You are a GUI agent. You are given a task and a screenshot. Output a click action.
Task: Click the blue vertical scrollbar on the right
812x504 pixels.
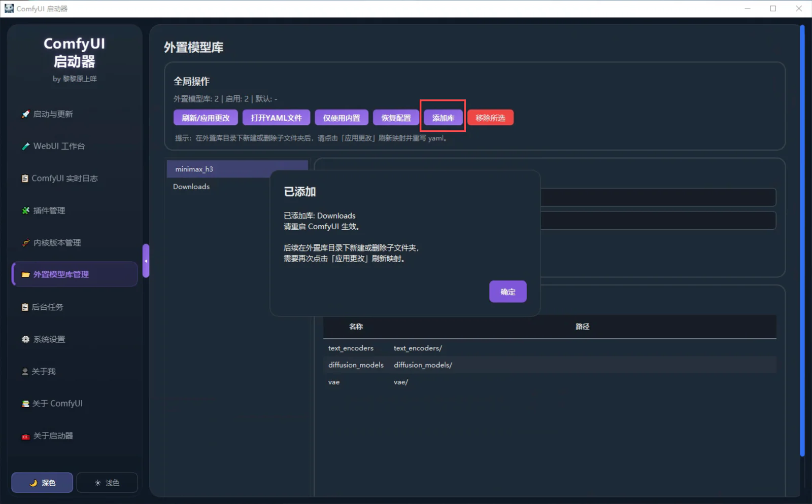click(x=802, y=241)
